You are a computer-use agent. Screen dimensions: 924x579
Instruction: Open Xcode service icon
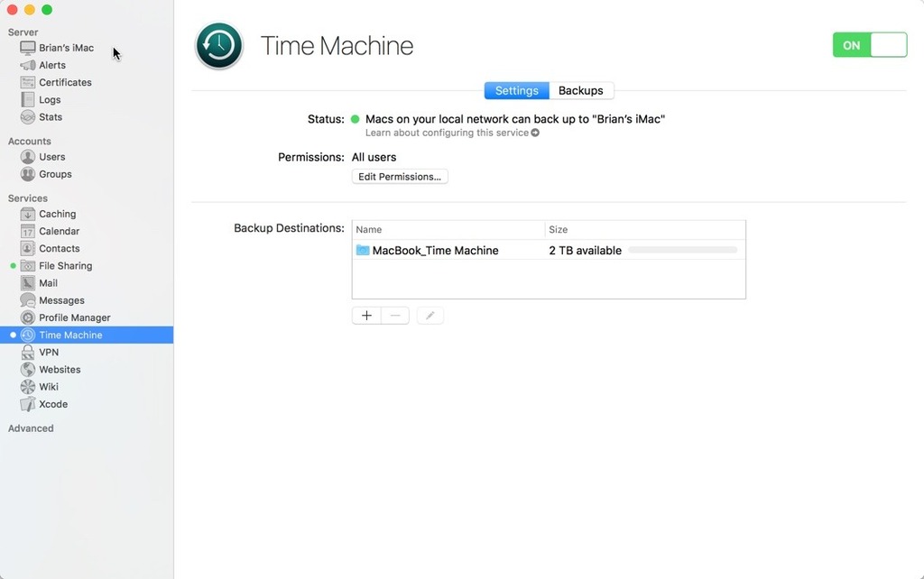(x=28, y=404)
